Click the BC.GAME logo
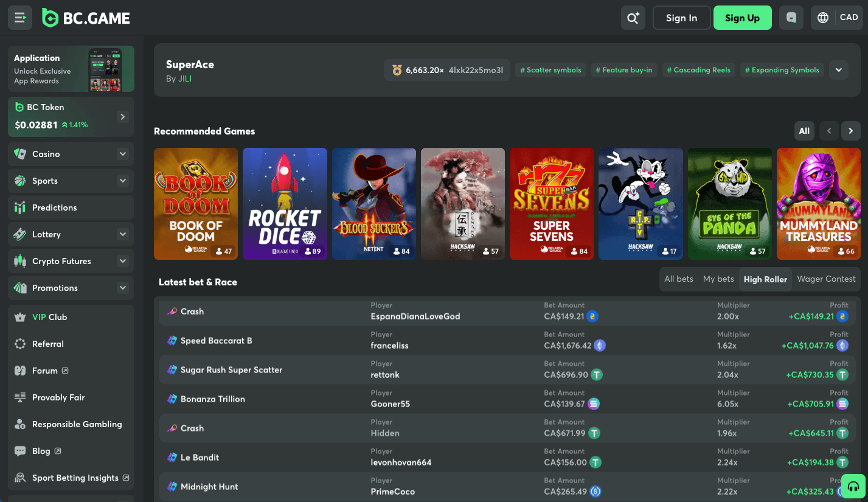The width and height of the screenshot is (868, 502). pyautogui.click(x=86, y=18)
